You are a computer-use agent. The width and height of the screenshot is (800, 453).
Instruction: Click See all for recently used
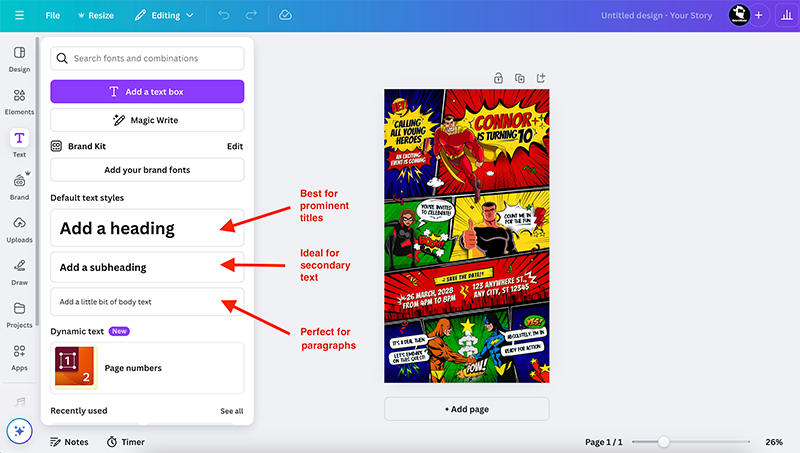coord(231,411)
